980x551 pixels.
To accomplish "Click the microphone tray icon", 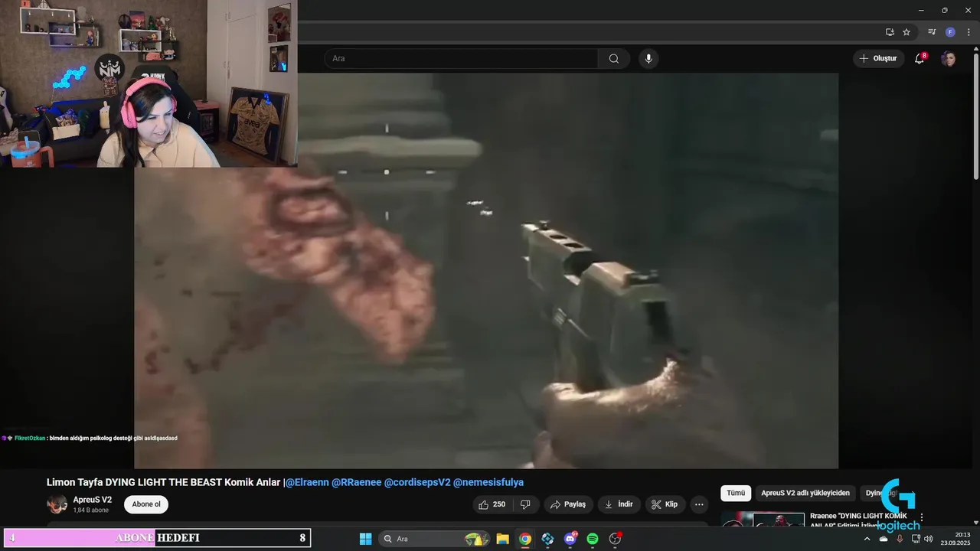I will click(900, 539).
